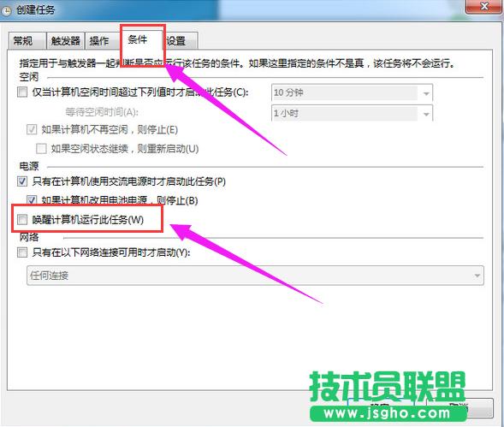Uncheck stop when switching to battery checkbox
This screenshot has height=427, width=504.
(32, 200)
